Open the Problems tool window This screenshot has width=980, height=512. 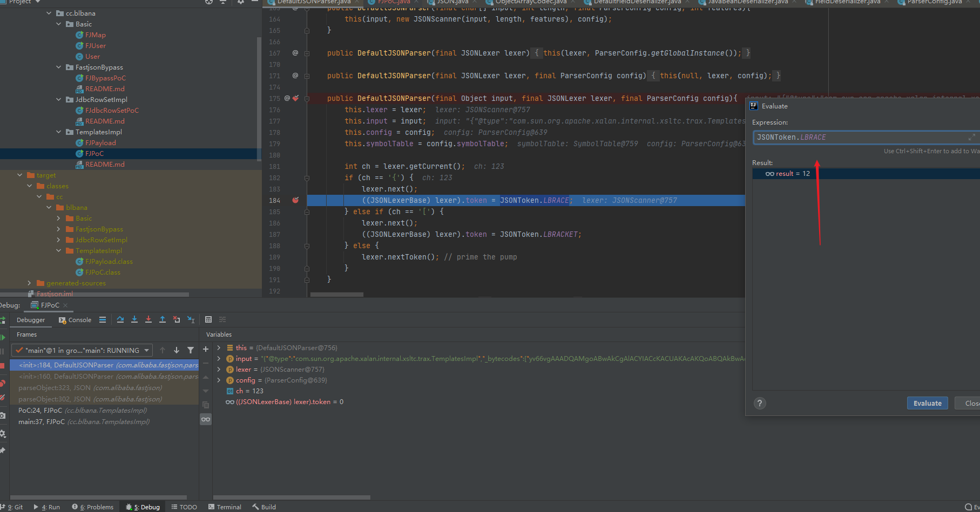click(93, 507)
